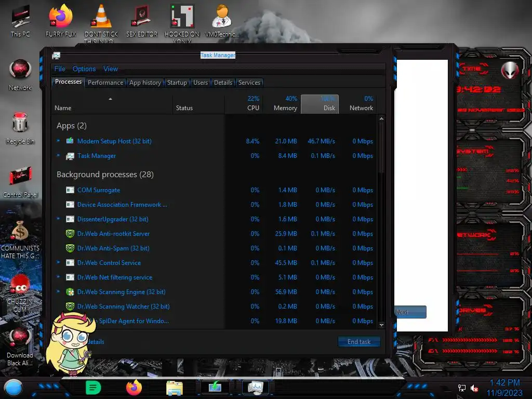Screen dimensions: 532x399
Task: Click the Apps (2) group header
Action: click(x=72, y=126)
